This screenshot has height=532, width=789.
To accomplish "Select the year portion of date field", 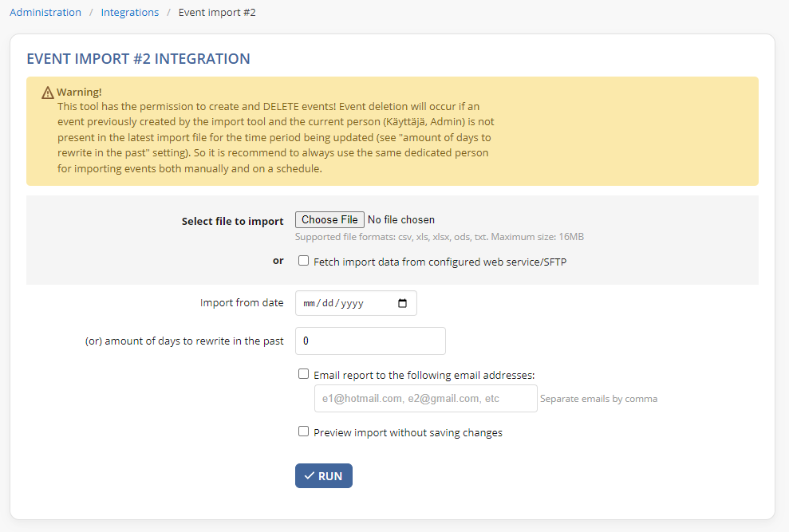I will click(352, 303).
